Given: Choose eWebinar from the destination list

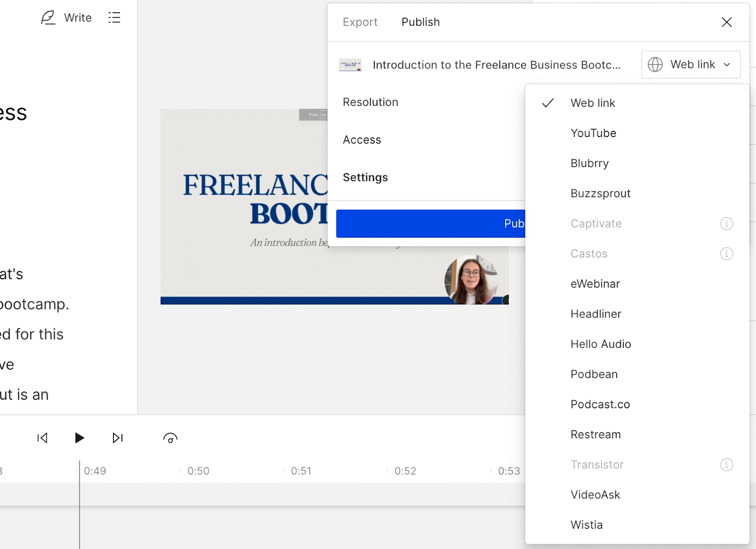Looking at the screenshot, I should 637,284.
